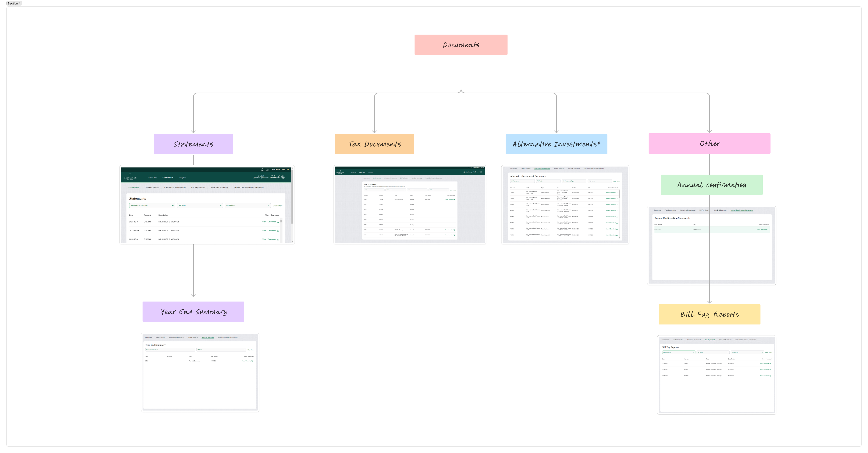Click download icon for 2023-12-31 statement
Image resolution: width=868 pixels, height=453 pixels.
[x=278, y=222]
